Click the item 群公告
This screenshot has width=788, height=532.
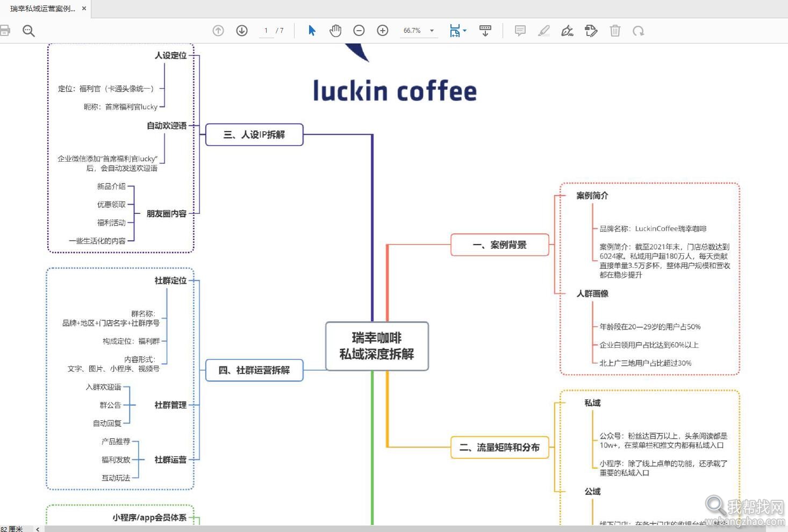click(111, 405)
